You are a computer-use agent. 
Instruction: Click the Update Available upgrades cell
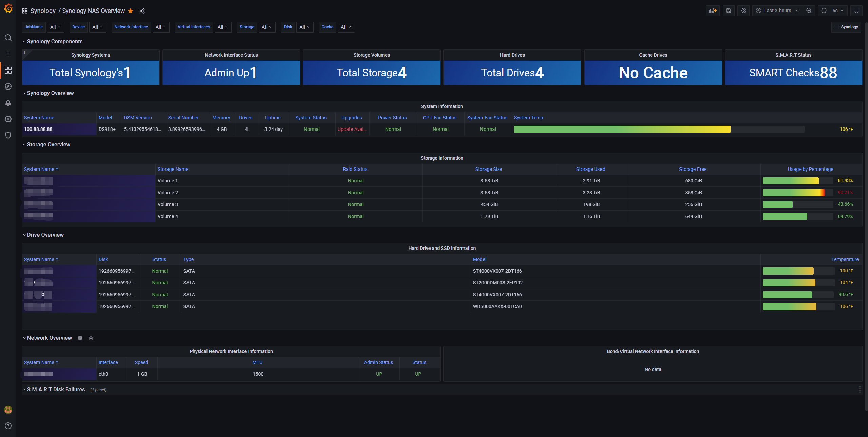coord(352,129)
